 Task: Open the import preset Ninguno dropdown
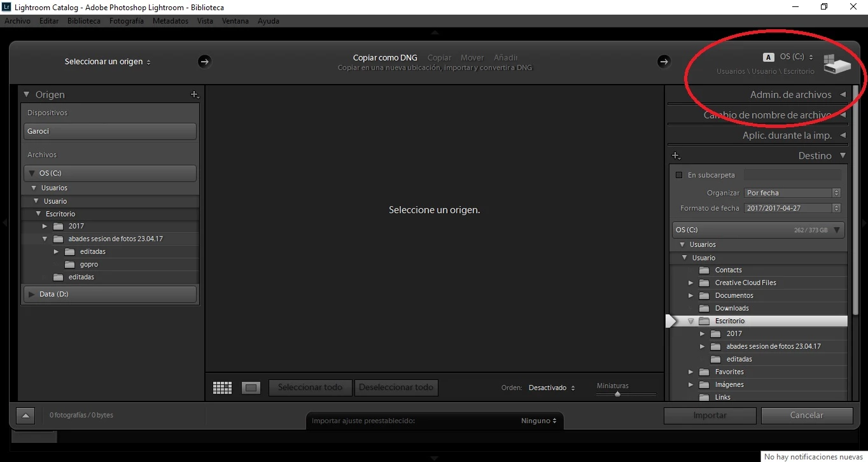[538, 421]
